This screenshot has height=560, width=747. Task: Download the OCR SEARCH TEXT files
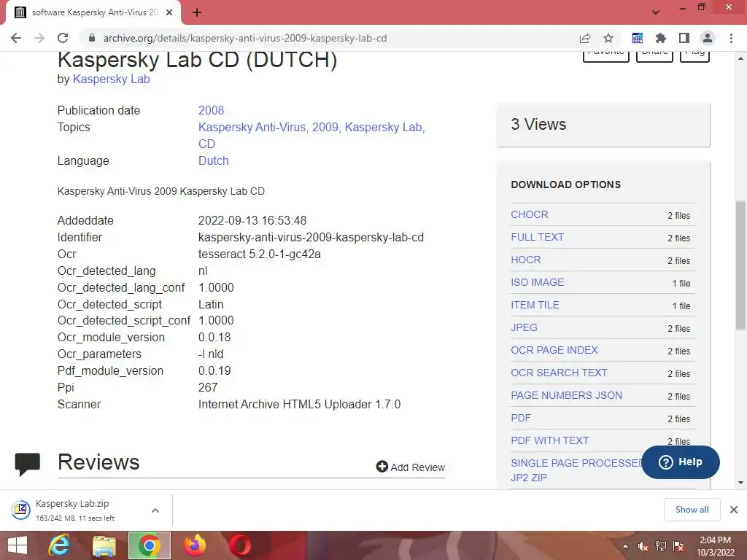click(559, 373)
